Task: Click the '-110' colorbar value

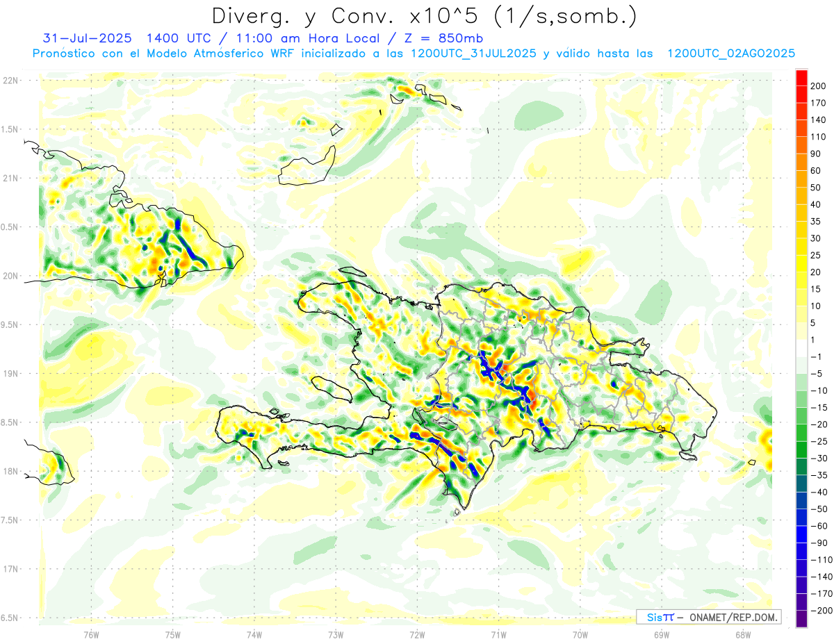Action: point(821,560)
